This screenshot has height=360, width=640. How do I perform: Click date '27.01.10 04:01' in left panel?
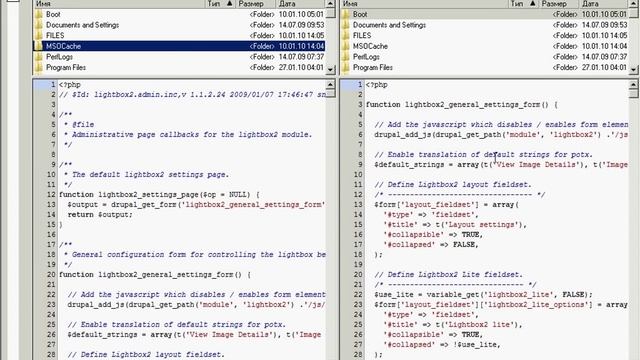301,67
